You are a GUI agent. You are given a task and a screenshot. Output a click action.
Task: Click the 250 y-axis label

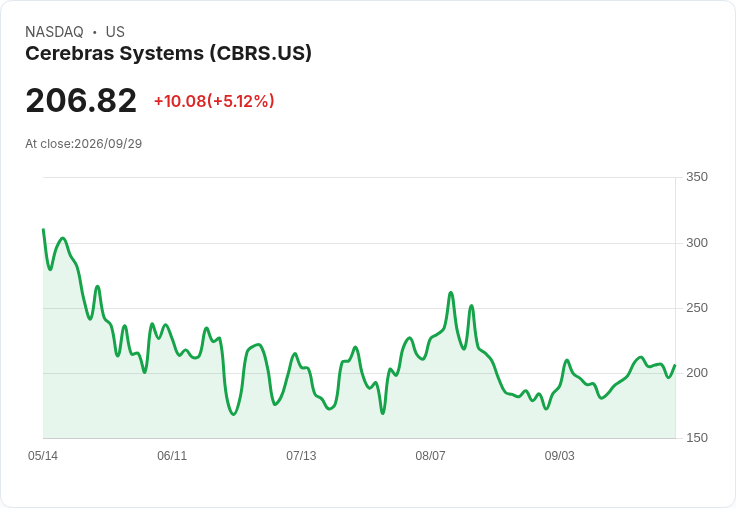pyautogui.click(x=697, y=308)
